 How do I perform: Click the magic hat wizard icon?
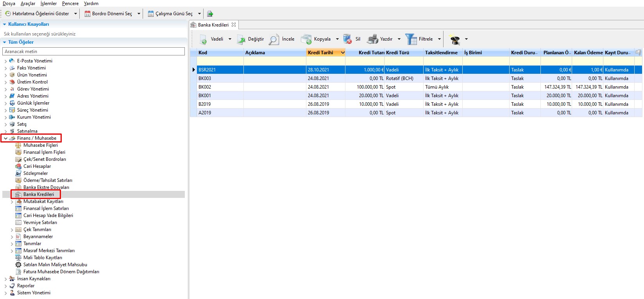[454, 39]
